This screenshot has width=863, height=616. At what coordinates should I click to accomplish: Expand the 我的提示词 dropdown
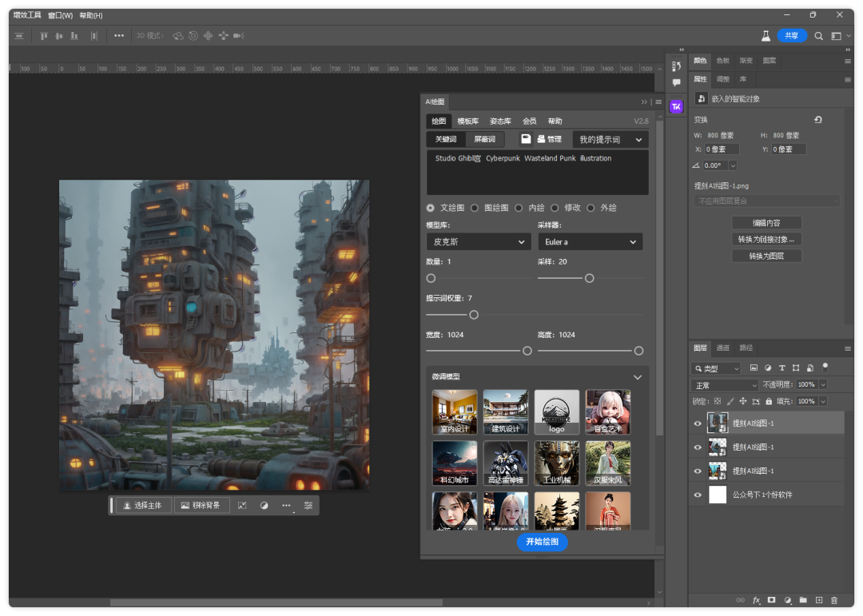tap(610, 140)
